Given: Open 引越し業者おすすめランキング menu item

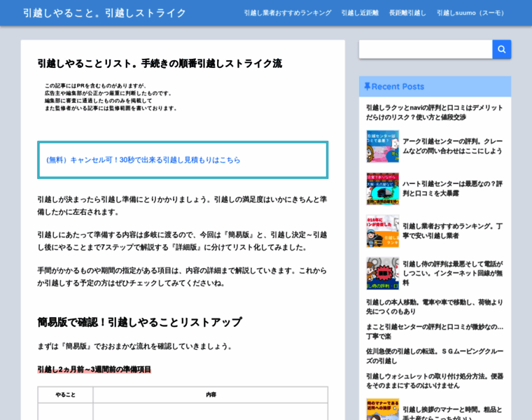Looking at the screenshot, I should pyautogui.click(x=287, y=13).
